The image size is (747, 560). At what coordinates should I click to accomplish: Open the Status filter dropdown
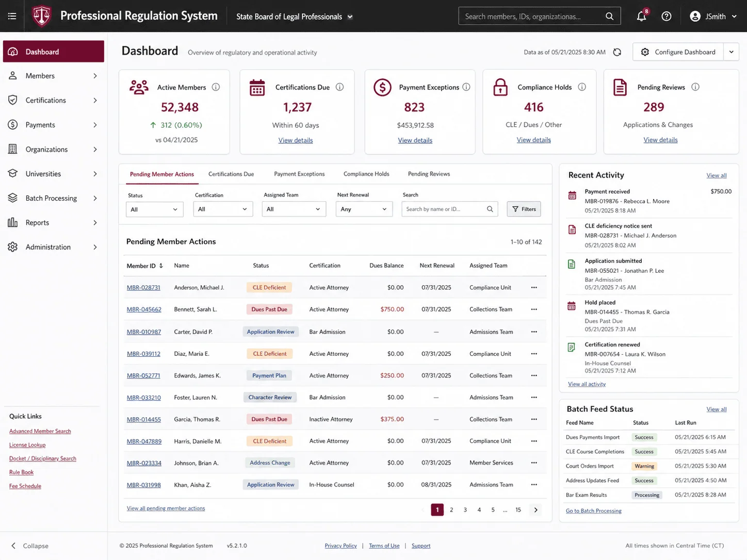[155, 209]
